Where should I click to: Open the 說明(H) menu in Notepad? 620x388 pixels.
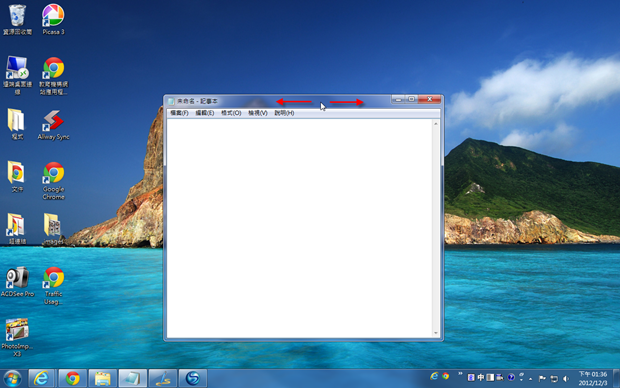(284, 113)
